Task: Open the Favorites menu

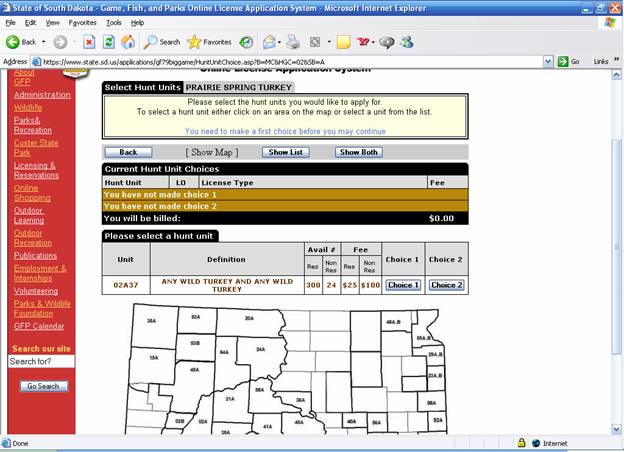Action: [82, 23]
